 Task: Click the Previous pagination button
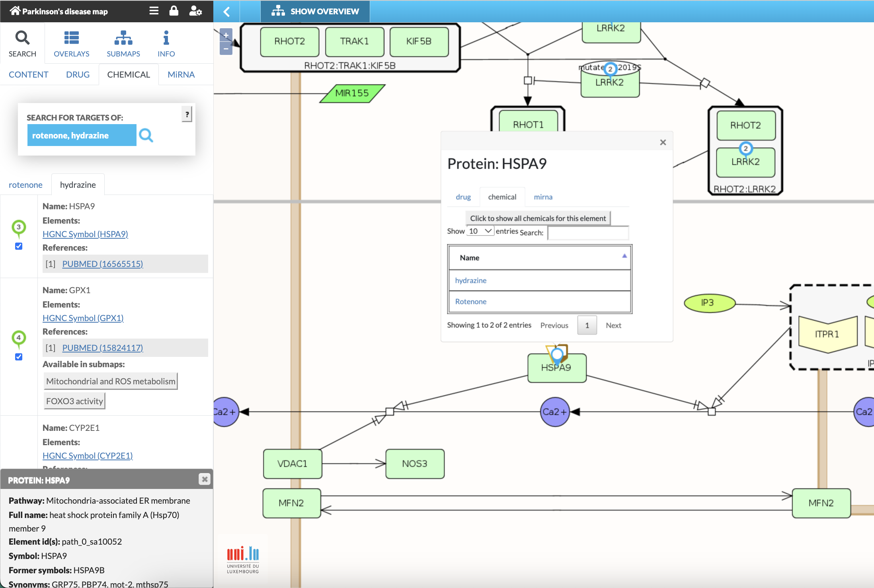point(554,325)
